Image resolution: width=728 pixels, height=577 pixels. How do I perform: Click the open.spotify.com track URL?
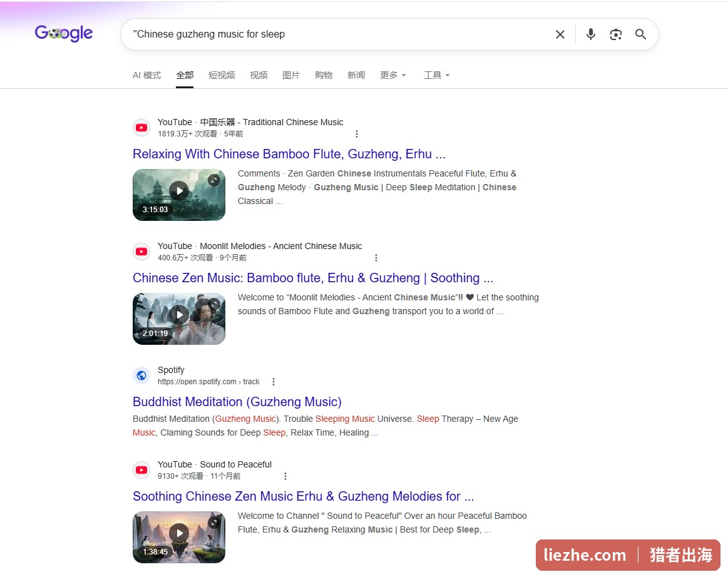tap(208, 382)
